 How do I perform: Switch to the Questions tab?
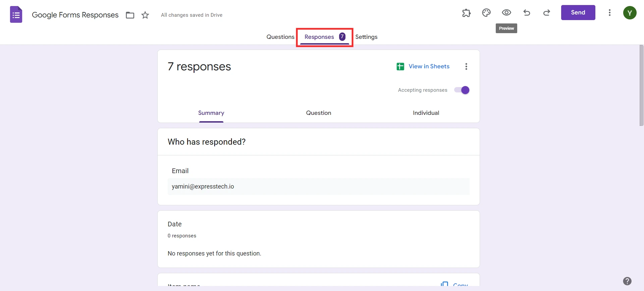[280, 37]
